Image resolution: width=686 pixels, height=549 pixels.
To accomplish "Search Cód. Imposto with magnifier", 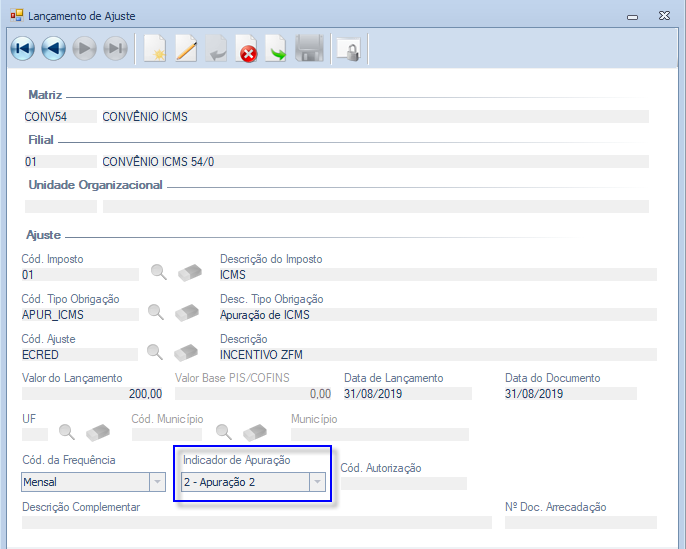I will point(158,272).
